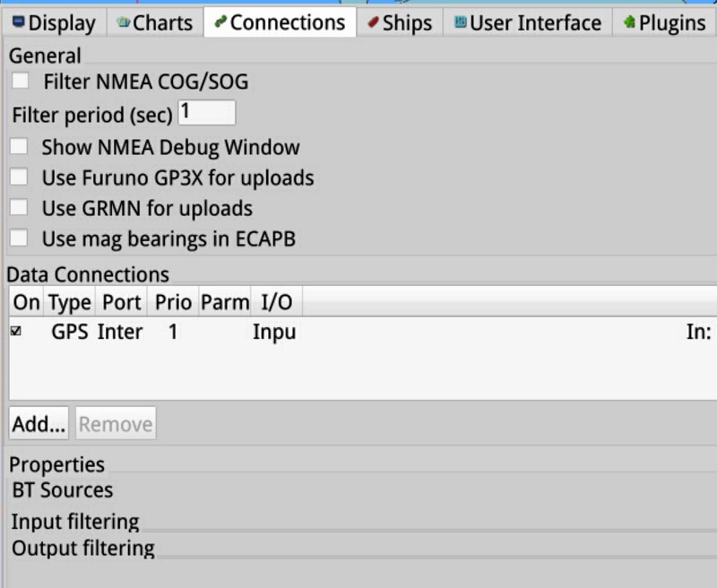The height and width of the screenshot is (588, 717).
Task: Click the Filter period input field
Action: pyautogui.click(x=207, y=112)
